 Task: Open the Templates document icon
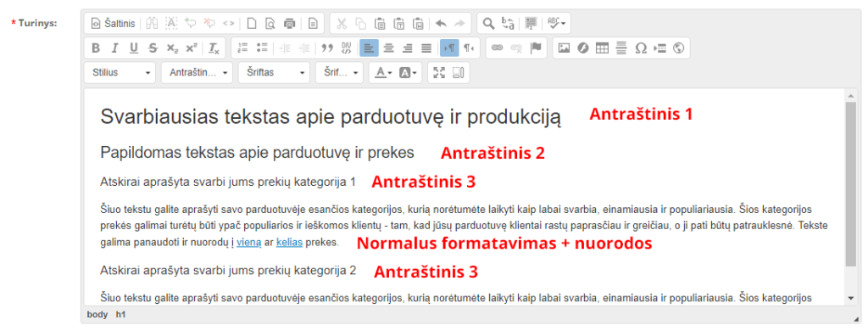(x=313, y=23)
